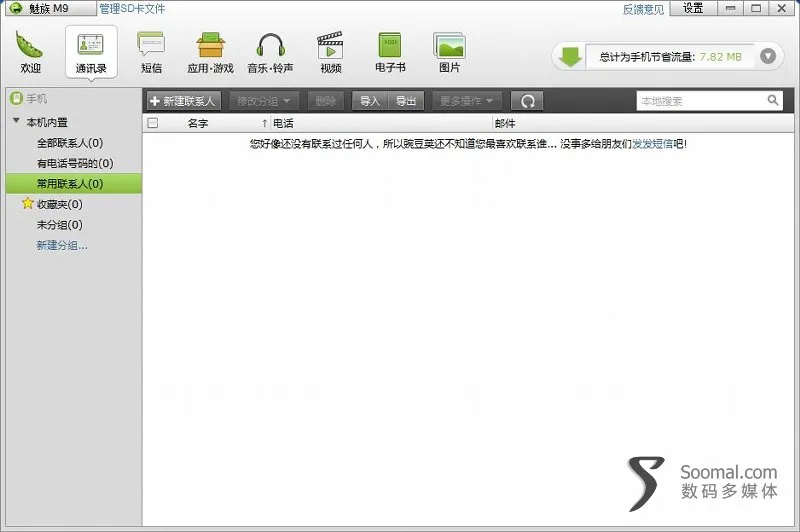Click the 新建分组... link
This screenshot has width=800, height=532.
click(62, 245)
